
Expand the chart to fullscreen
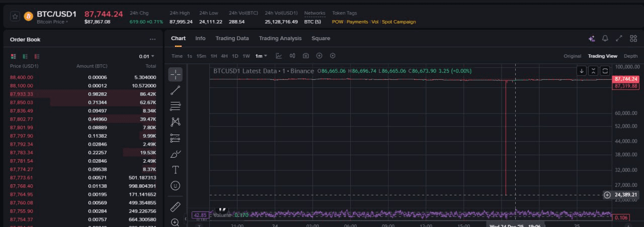(619, 39)
